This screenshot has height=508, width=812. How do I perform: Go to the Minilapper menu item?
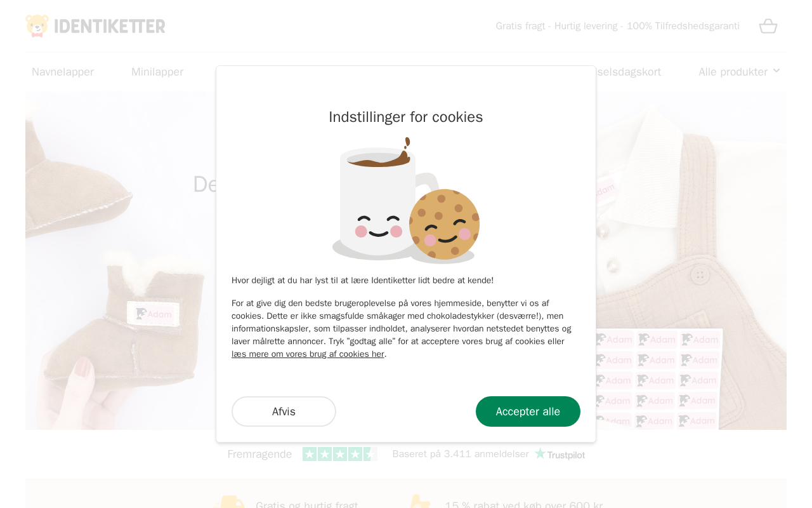(157, 72)
